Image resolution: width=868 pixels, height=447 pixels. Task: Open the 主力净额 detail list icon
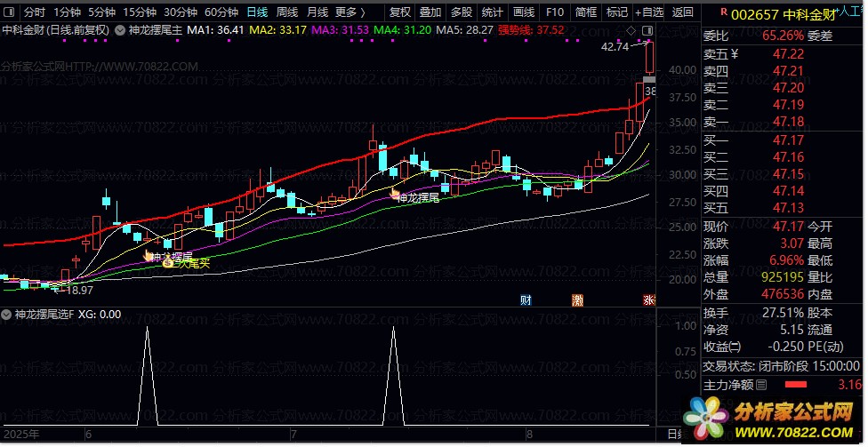pyautogui.click(x=761, y=385)
